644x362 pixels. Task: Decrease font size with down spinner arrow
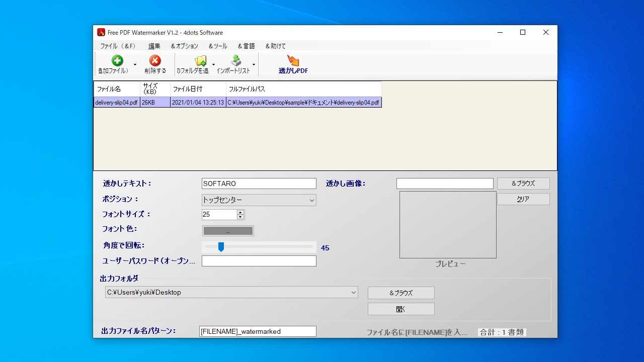coord(240,217)
